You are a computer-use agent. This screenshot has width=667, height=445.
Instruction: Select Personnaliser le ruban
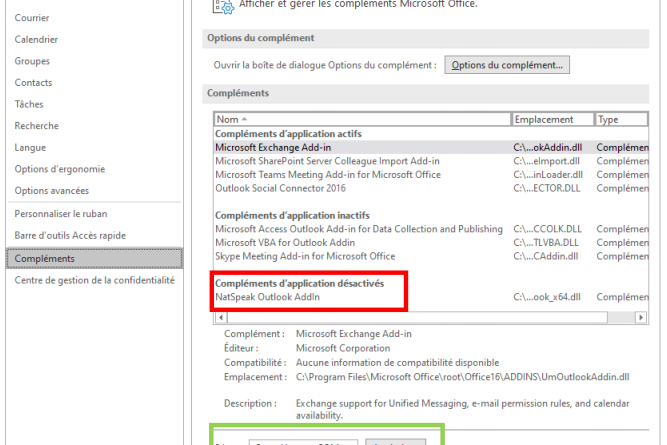coord(61,214)
